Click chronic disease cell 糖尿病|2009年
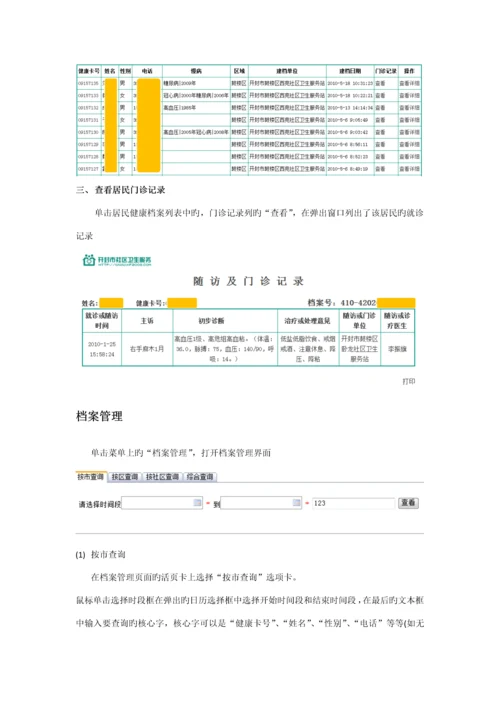500x707 pixels. 179,83
